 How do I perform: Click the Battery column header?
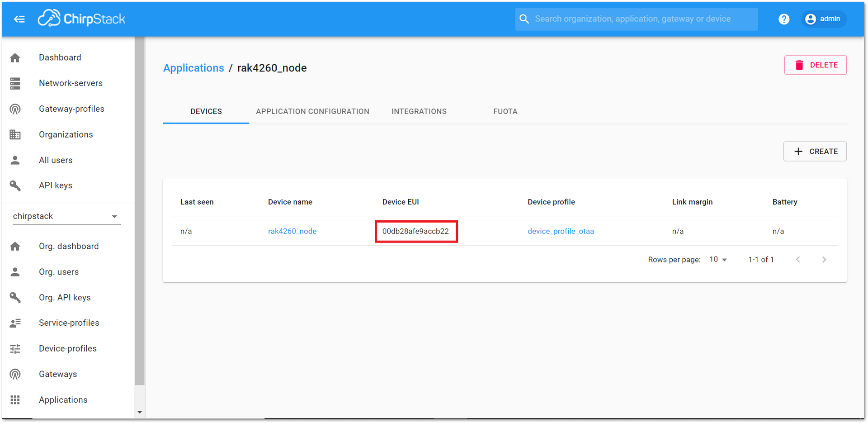[785, 202]
